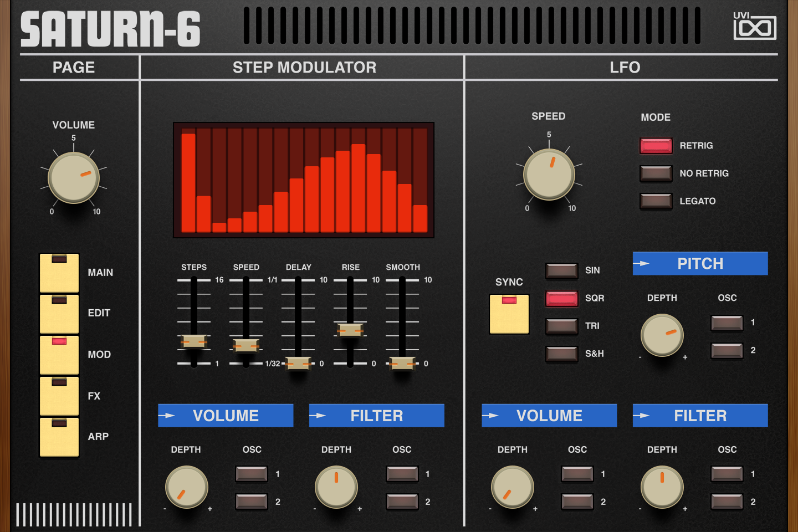This screenshot has width=798, height=532.
Task: Toggle OSC 2 for Step Modulator filter
Action: (x=402, y=502)
